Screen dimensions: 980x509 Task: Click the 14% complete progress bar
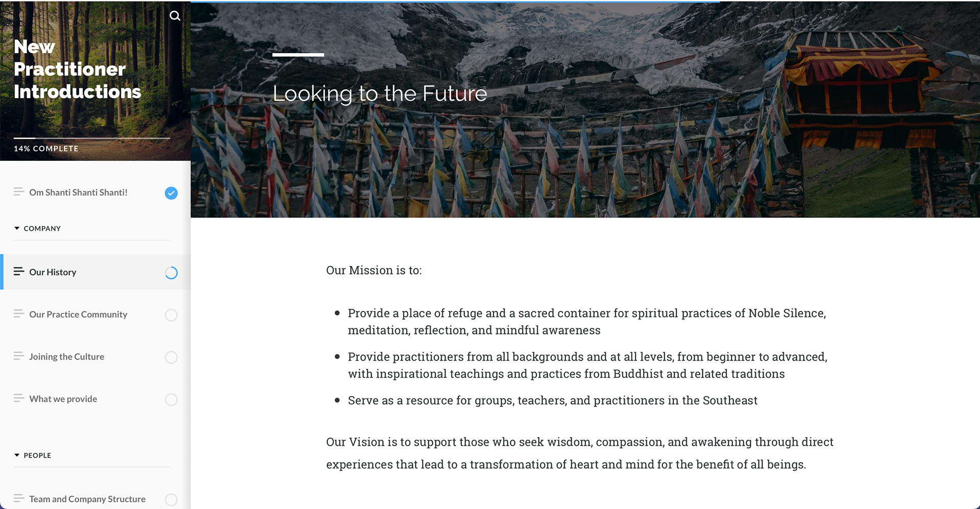coord(92,138)
